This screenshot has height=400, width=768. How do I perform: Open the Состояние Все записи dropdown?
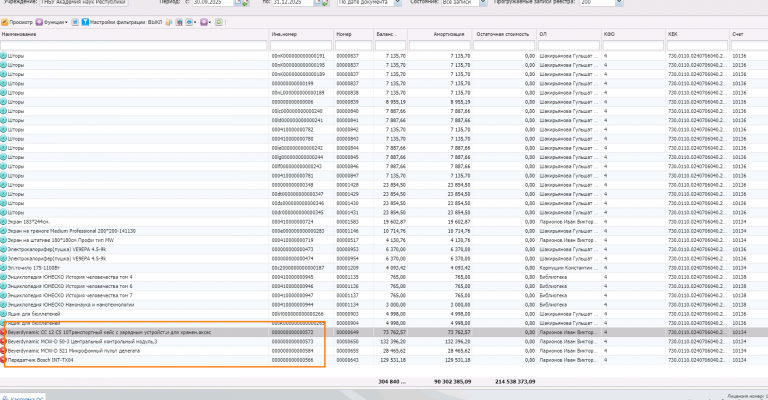point(483,2)
